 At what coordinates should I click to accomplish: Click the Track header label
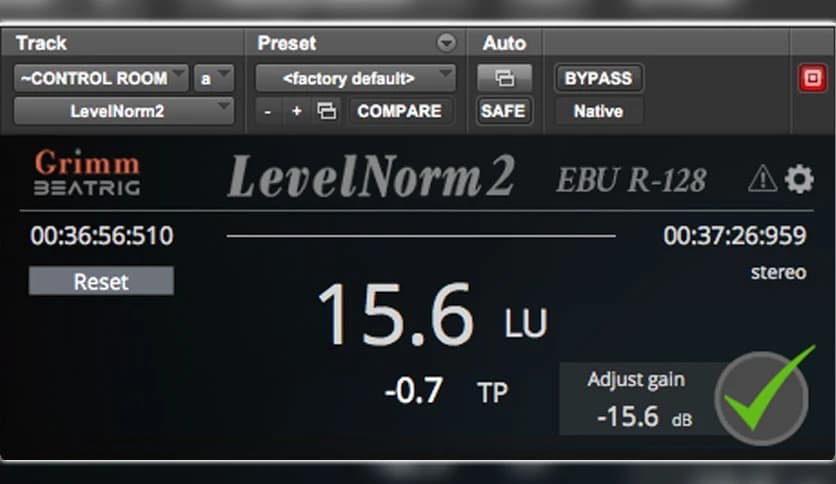coord(41,43)
